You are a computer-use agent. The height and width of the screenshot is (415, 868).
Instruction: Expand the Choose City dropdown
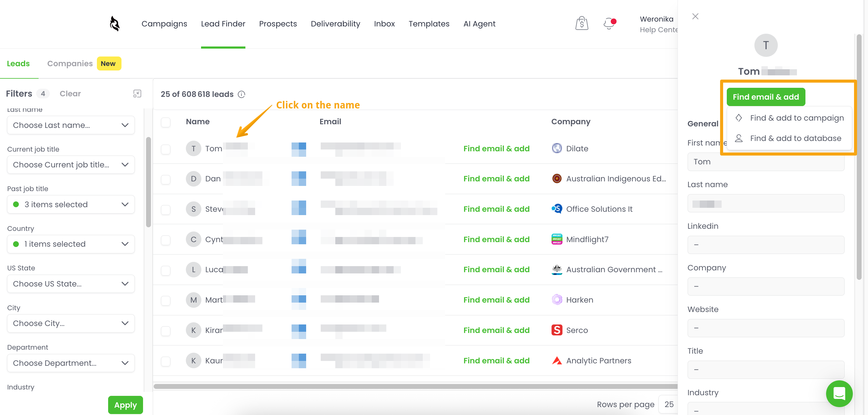[x=71, y=323]
